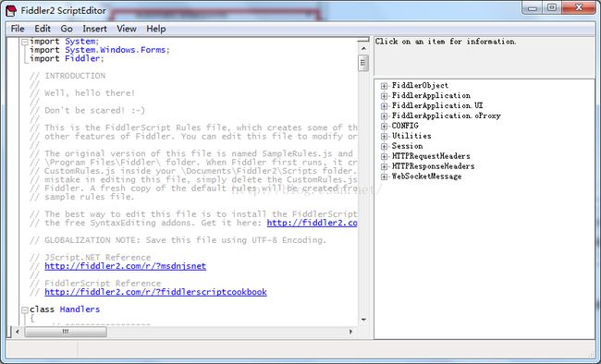Open the fiddlerscriptcookbook link
The image size is (601, 364).
pyautogui.click(x=155, y=292)
